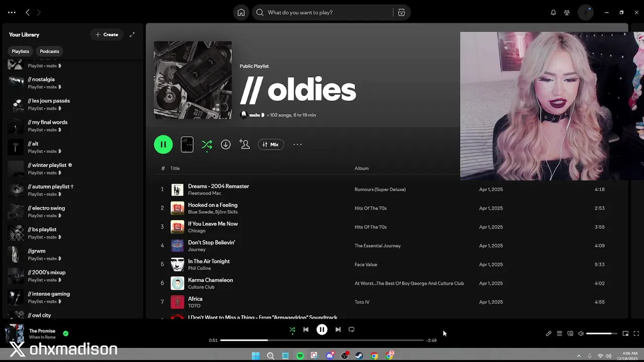Open the '// 2000's mixup' playlist
The image size is (644, 362).
[73, 276]
